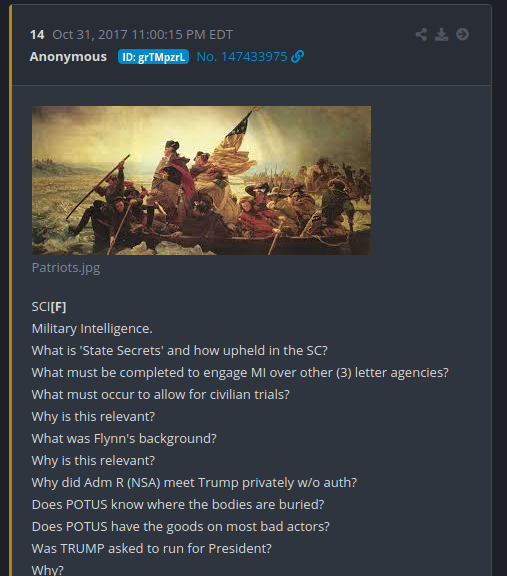Screen dimensions: 507x576
Task: Open the Washington crossing painting thumbnail
Action: 201,180
